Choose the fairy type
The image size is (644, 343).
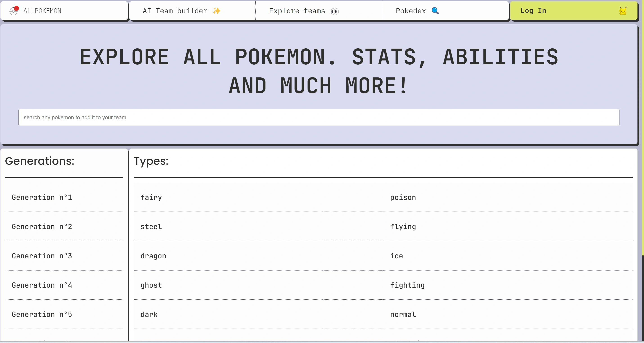coord(258,198)
